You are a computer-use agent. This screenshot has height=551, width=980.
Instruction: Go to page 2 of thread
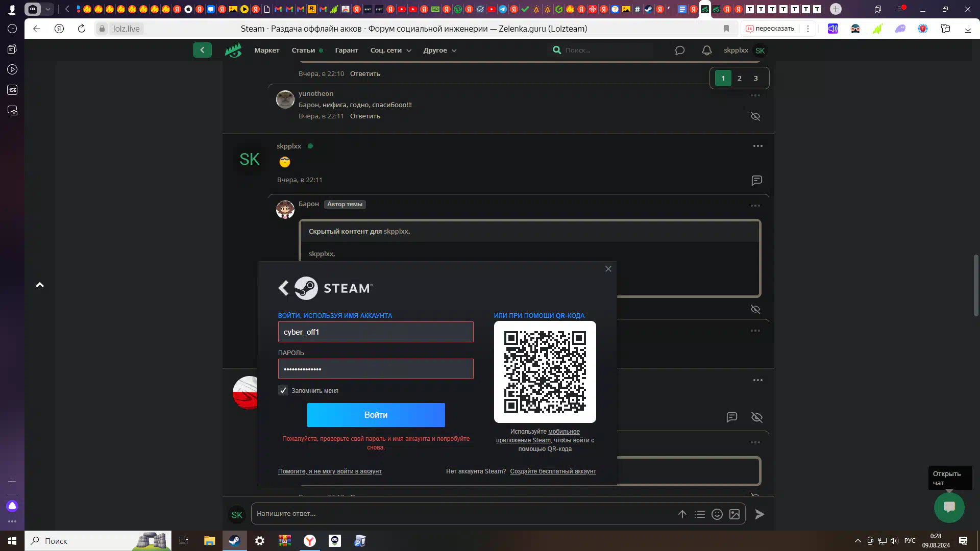pos(739,78)
